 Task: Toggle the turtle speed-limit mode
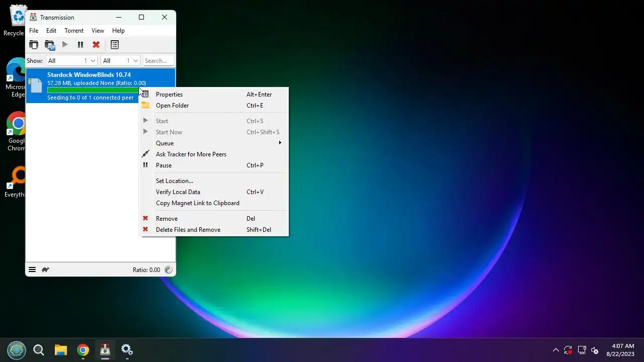[x=45, y=269]
